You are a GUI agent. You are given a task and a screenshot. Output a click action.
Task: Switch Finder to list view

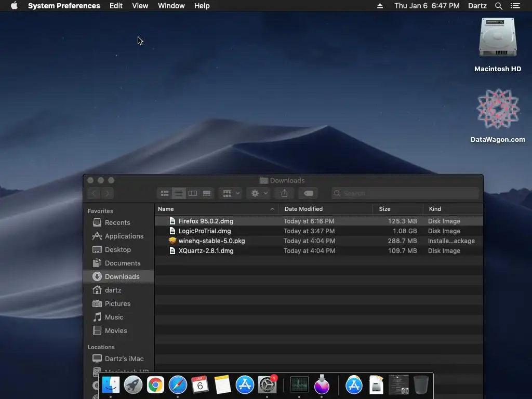(179, 193)
